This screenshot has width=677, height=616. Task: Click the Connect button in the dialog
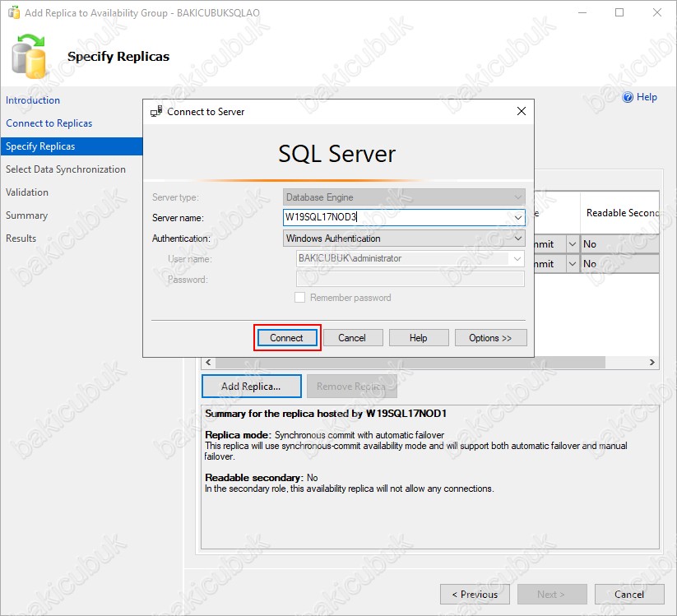coord(287,337)
